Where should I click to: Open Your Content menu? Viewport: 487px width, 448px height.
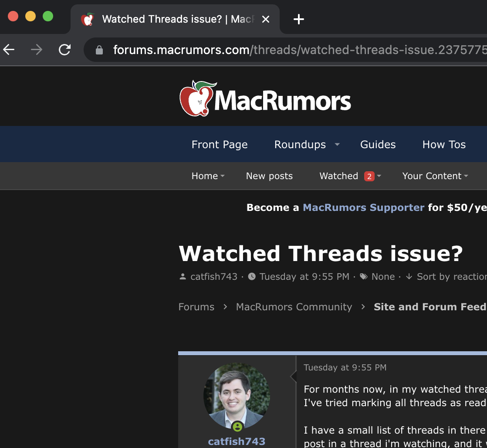[x=432, y=176]
